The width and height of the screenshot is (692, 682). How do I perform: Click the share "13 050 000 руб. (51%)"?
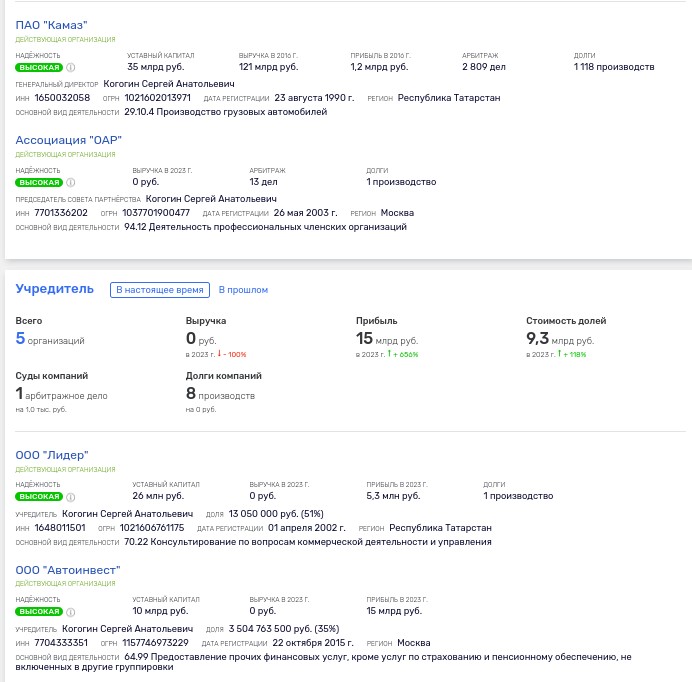tap(276, 514)
